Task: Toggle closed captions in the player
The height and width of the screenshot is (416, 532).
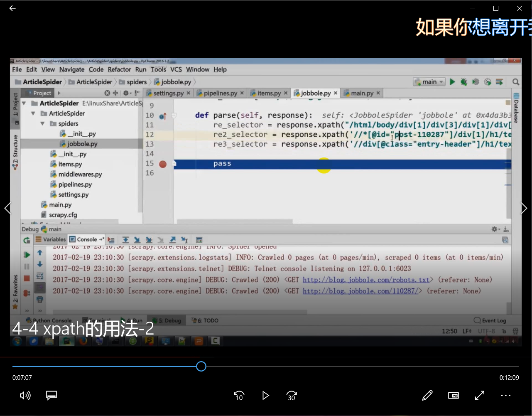Action: click(51, 396)
